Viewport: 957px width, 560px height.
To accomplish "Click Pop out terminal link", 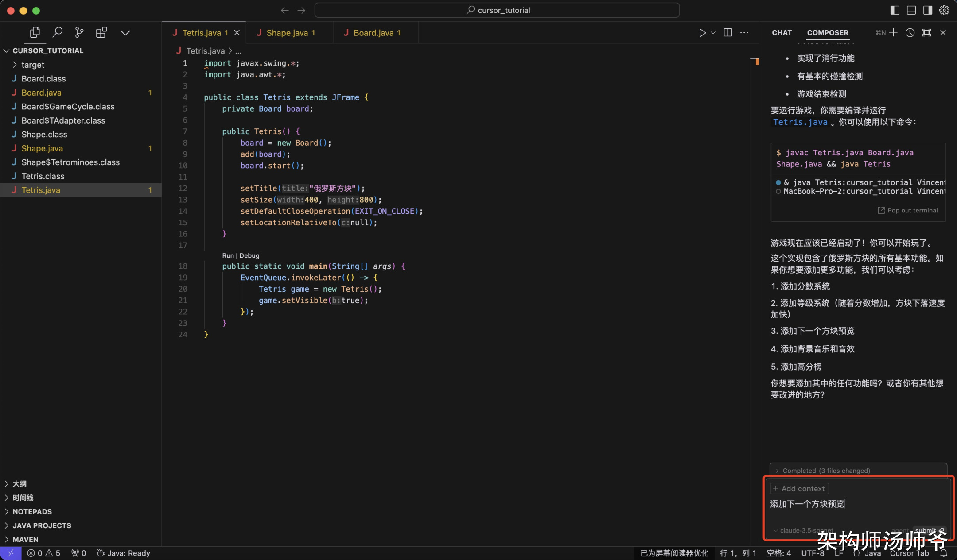I will click(x=908, y=210).
